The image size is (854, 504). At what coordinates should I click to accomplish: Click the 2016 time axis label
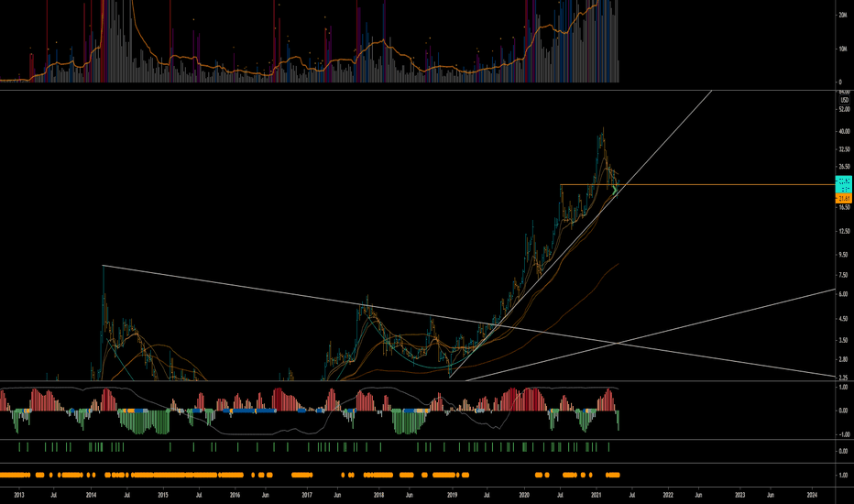pyautogui.click(x=235, y=495)
